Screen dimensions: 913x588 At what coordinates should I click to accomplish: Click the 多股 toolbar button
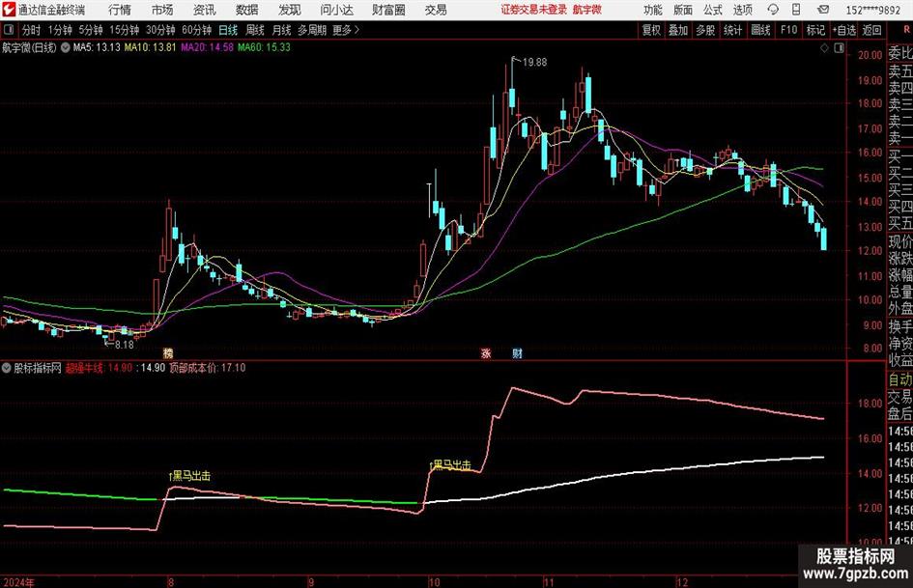pyautogui.click(x=705, y=30)
